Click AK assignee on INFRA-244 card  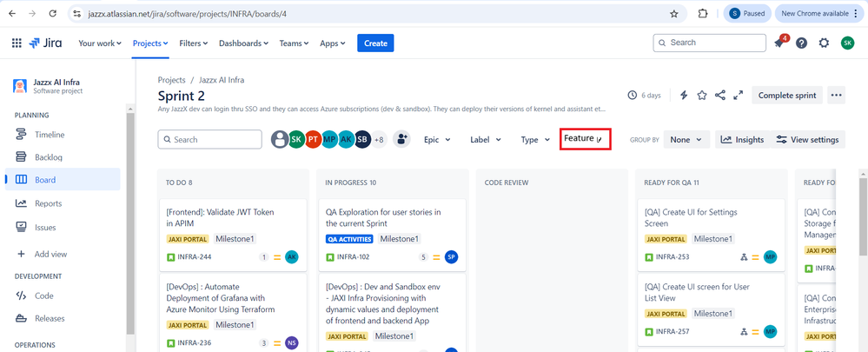pyautogui.click(x=292, y=256)
